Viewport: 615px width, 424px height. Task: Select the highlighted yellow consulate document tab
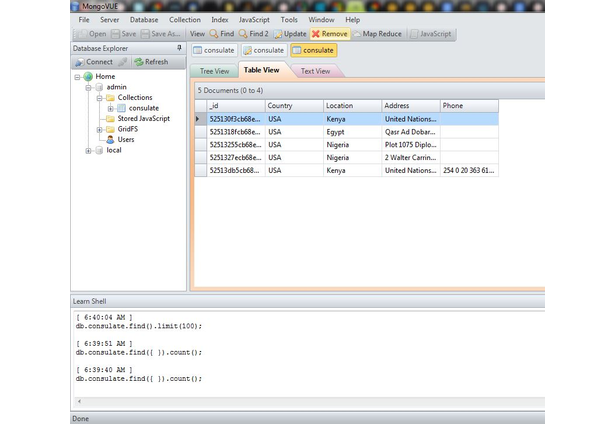[x=313, y=50]
